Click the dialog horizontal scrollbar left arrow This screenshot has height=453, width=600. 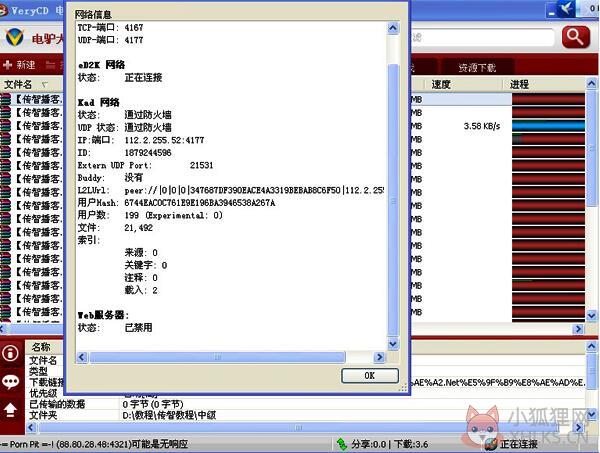point(82,357)
